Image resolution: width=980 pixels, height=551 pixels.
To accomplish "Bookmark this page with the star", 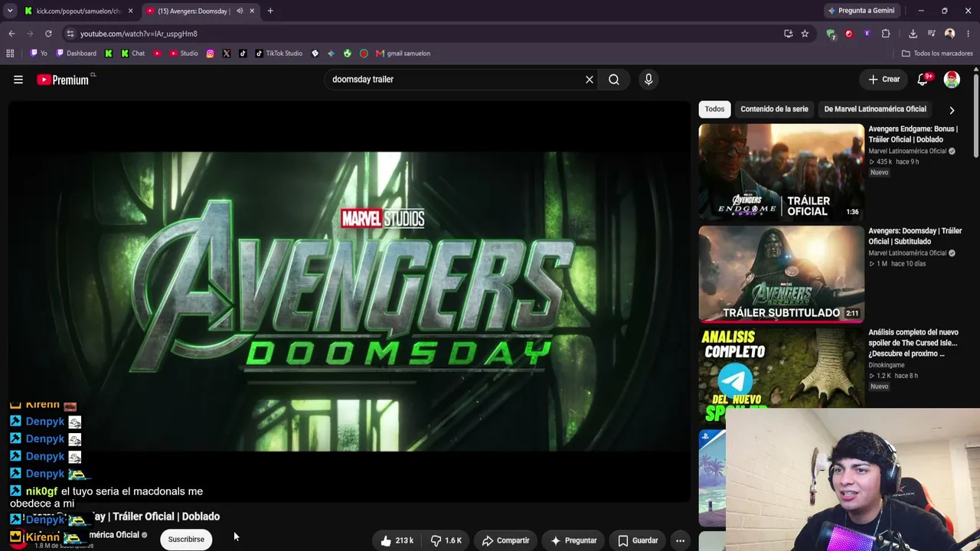I will click(x=805, y=34).
